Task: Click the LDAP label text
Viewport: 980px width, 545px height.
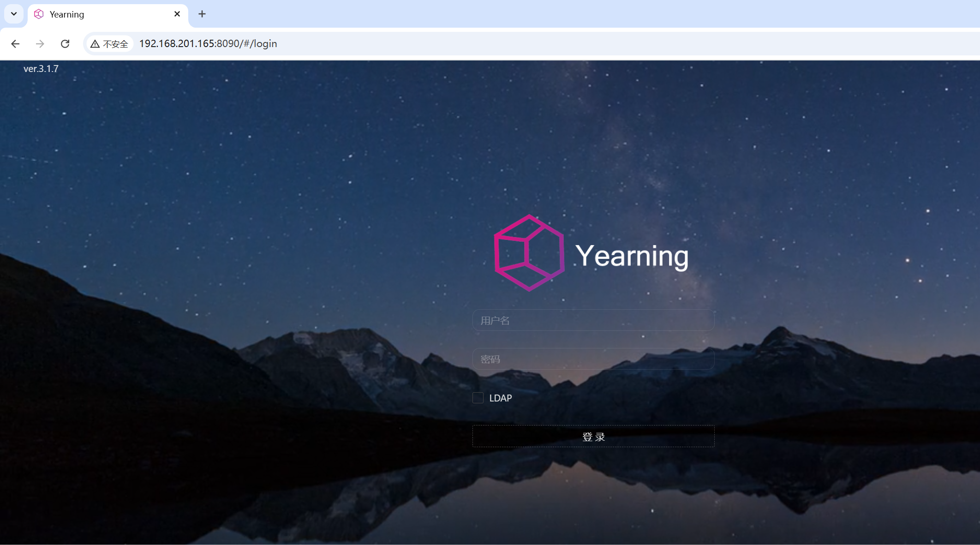Action: [501, 398]
